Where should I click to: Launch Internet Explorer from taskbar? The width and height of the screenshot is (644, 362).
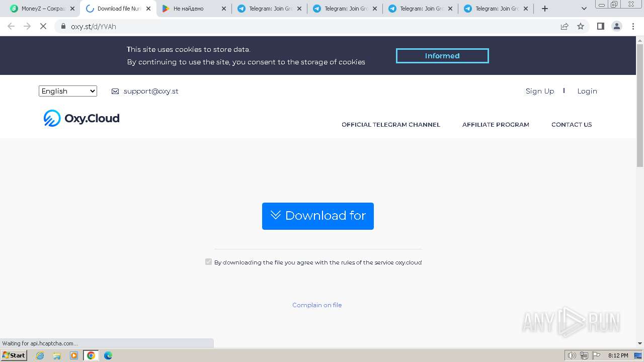pyautogui.click(x=40, y=355)
